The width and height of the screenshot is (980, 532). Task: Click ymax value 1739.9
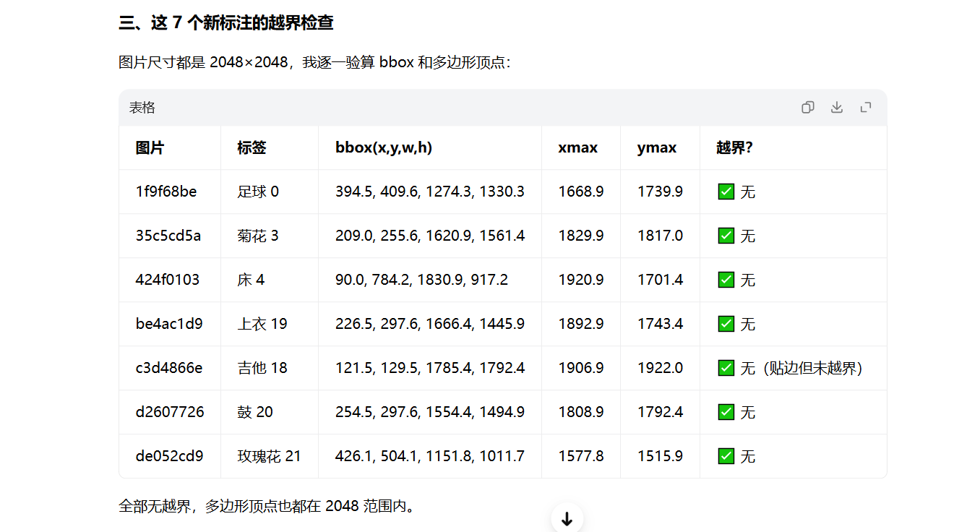click(x=661, y=192)
